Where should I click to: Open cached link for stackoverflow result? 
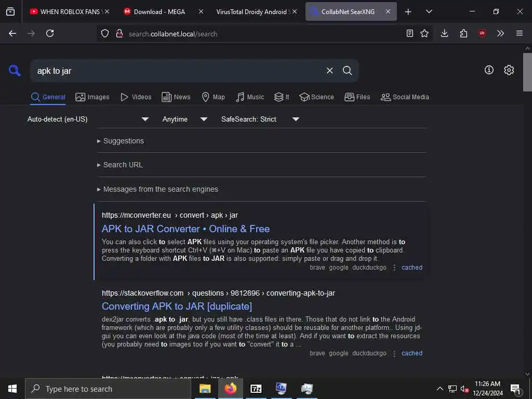(x=412, y=353)
